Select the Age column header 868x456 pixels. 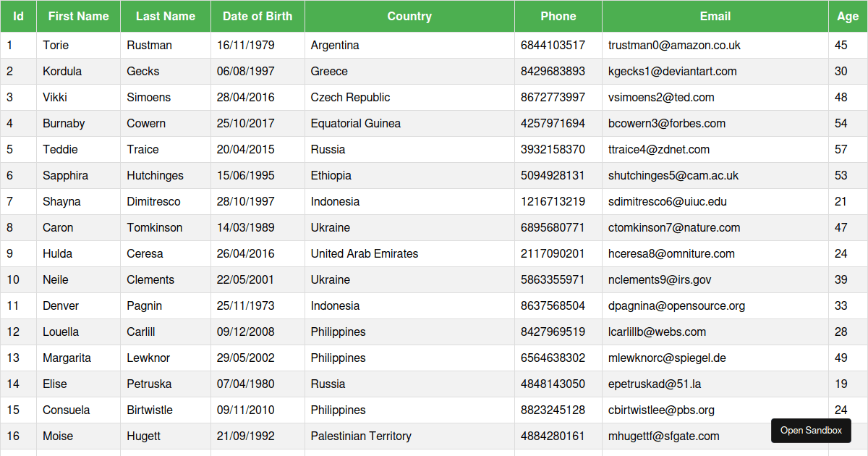pos(848,16)
